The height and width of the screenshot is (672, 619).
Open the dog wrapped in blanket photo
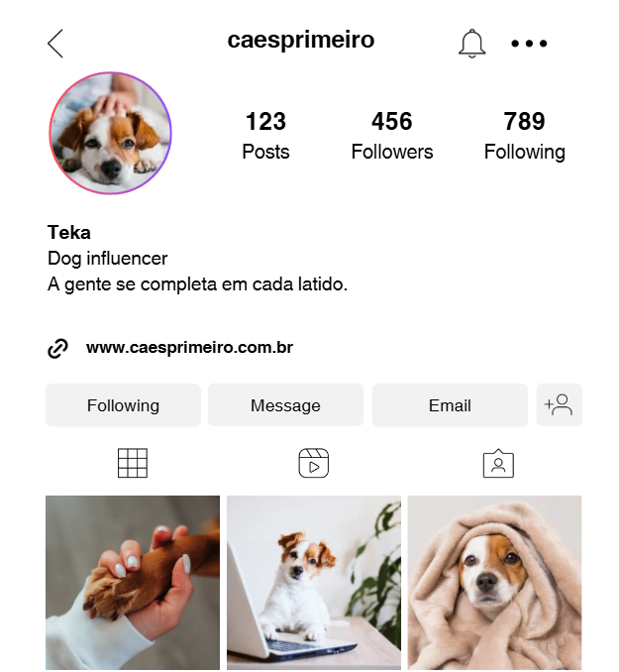[x=495, y=583]
